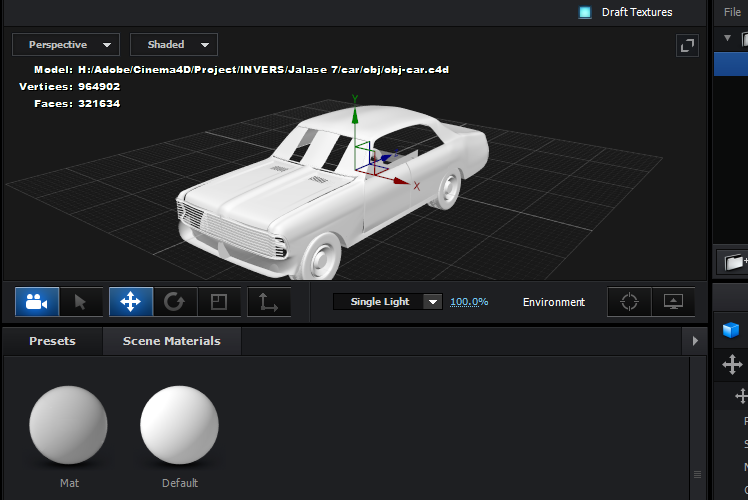Open the File menu

[732, 12]
